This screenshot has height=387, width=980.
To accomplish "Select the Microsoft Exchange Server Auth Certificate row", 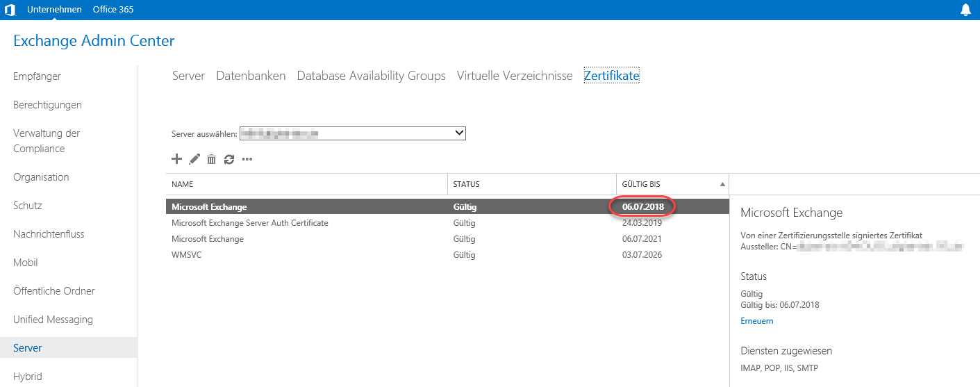I will pos(250,223).
